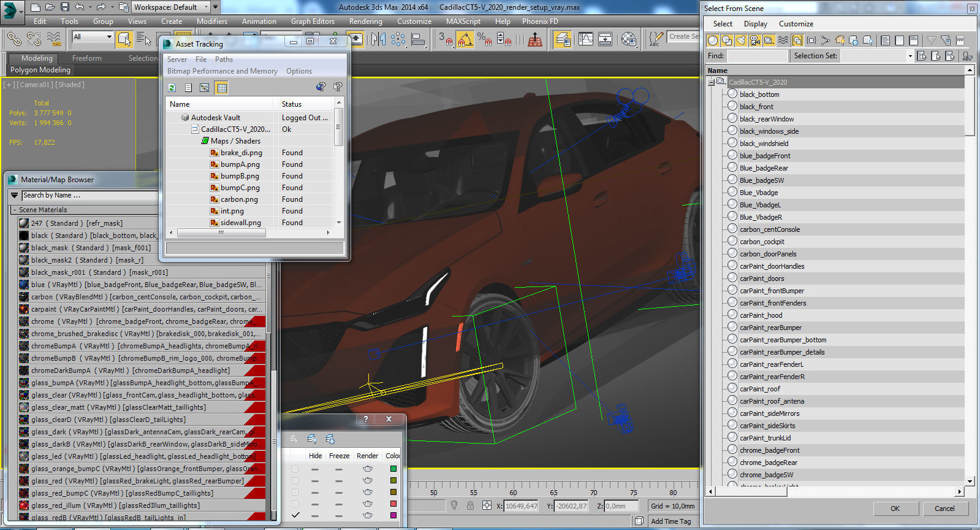Click OK in Select From Scene
Viewport: 980px width, 530px height.
point(895,509)
